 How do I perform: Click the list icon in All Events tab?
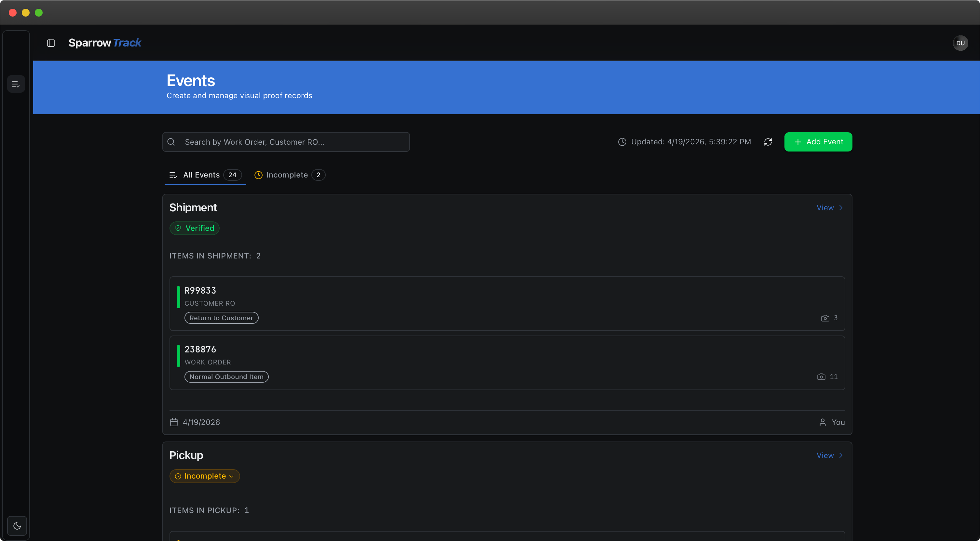[x=173, y=175]
